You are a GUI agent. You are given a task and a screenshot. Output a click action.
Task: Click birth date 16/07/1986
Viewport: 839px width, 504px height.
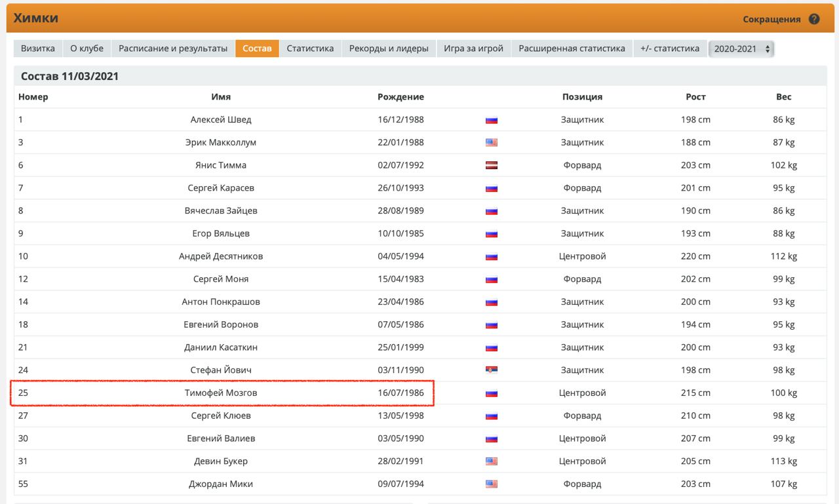point(400,393)
